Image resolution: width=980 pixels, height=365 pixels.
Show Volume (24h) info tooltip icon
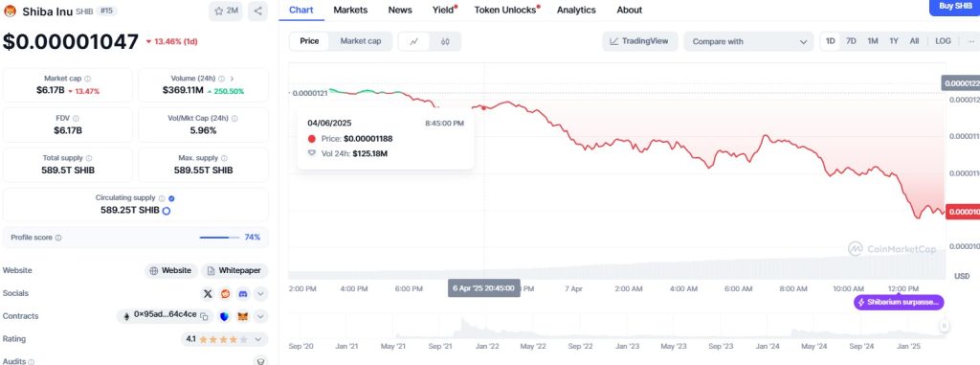[221, 79]
